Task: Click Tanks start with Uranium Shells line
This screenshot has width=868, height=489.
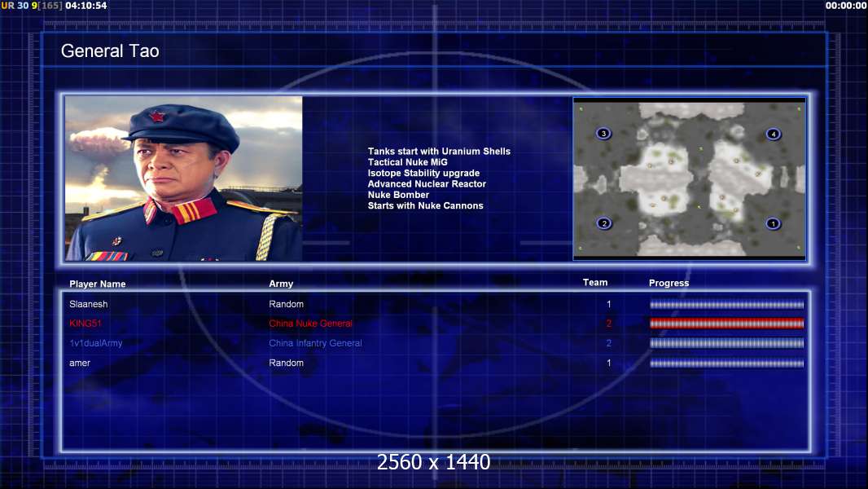Action: (439, 152)
